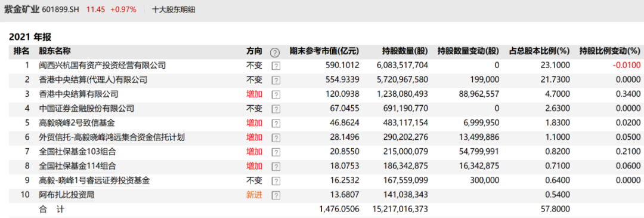This screenshot has height=218, width=644.
Task: Click the help icon in the 方向 header
Action: [x=275, y=53]
